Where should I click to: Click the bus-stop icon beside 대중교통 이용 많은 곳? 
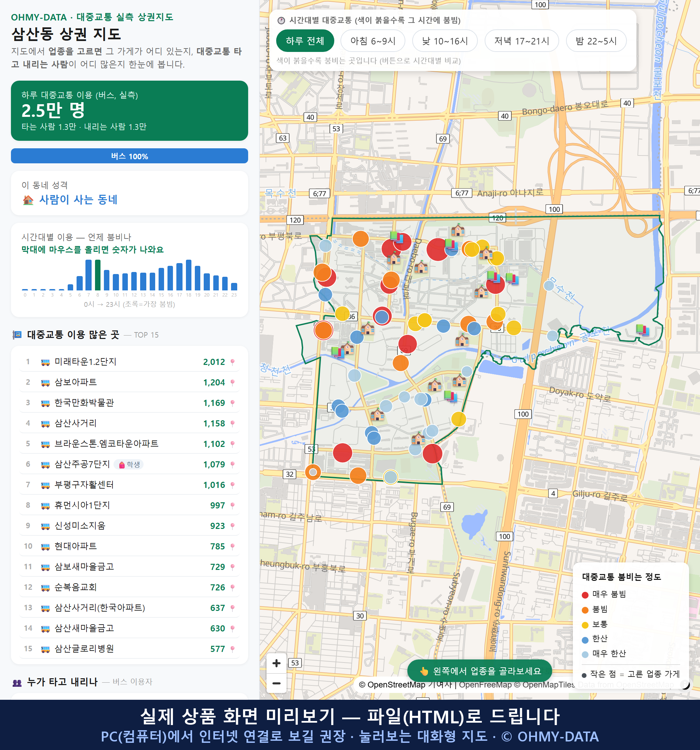17,335
